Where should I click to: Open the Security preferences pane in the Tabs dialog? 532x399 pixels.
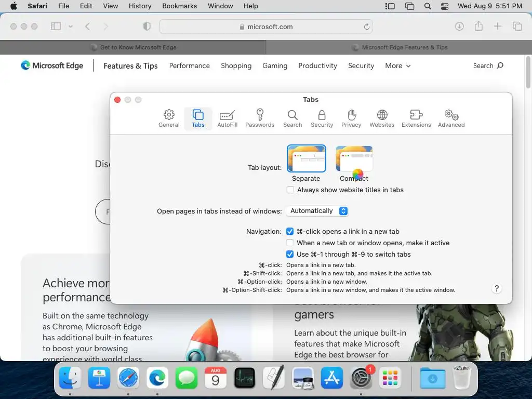[322, 118]
